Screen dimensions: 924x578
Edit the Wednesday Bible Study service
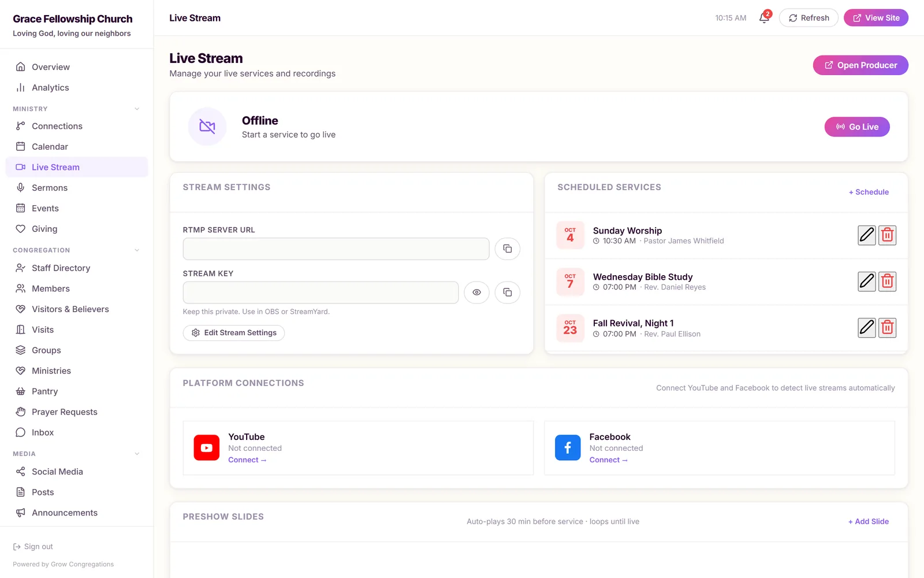pyautogui.click(x=867, y=281)
